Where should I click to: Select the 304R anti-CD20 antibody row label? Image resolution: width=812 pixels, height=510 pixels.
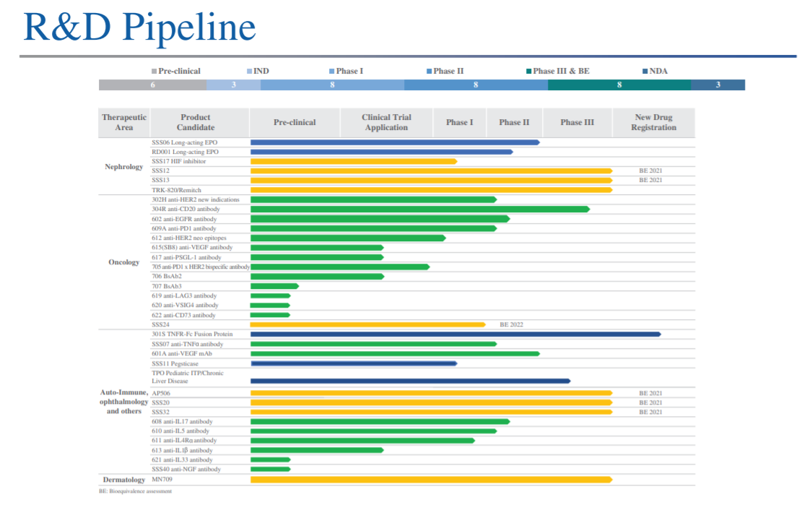[x=185, y=209]
